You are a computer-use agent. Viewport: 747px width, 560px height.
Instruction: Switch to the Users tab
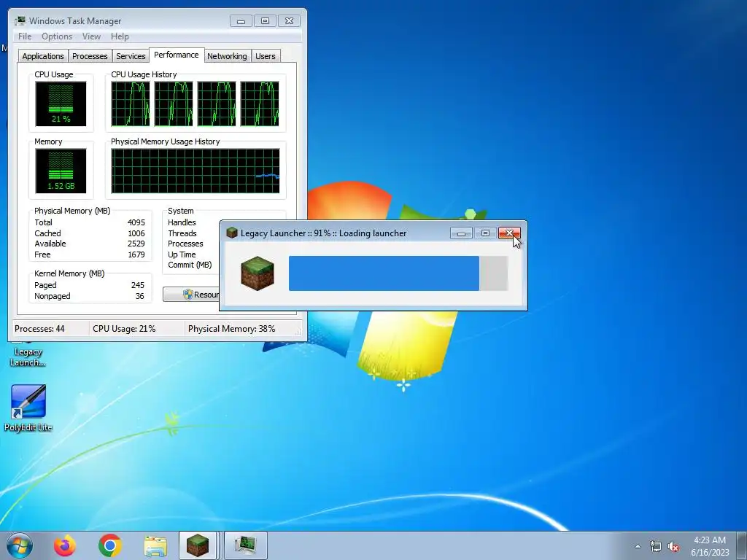(x=266, y=56)
